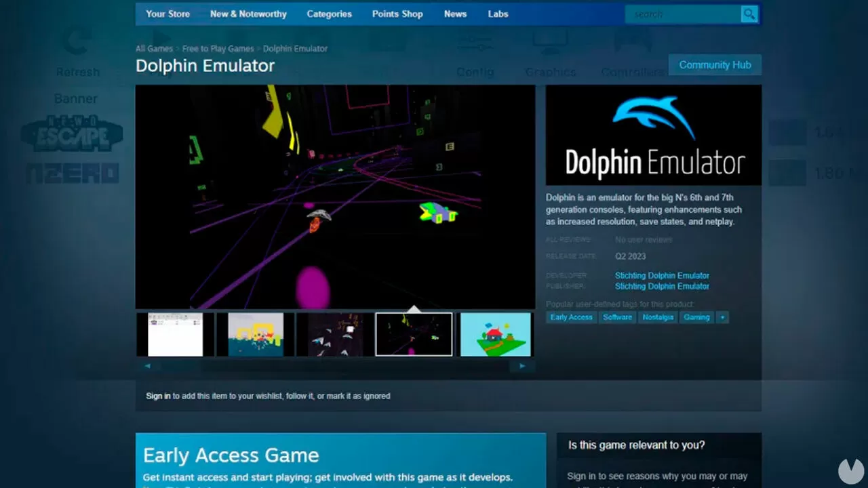Click the search magnifying glass icon

tap(749, 14)
